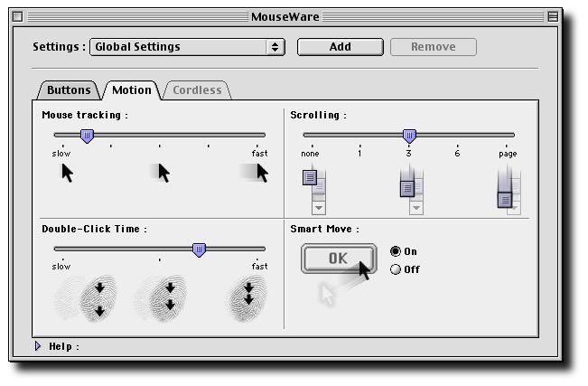The height and width of the screenshot is (386, 588).
Task: Click the slow double-click fingerprint icon
Action: [x=87, y=298]
